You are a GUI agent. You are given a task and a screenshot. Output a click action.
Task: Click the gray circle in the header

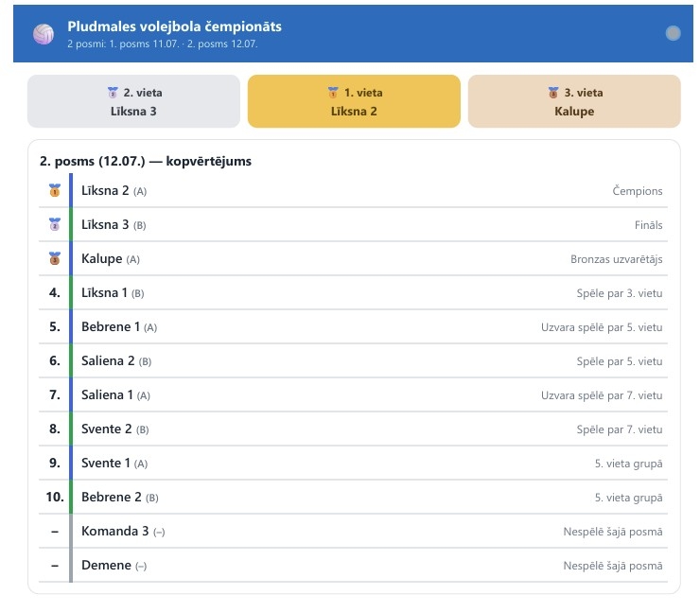coord(673,33)
